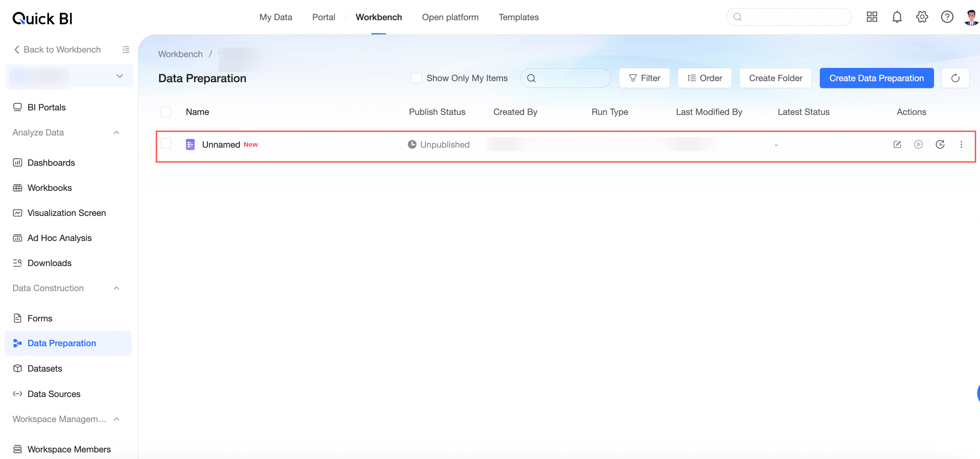The image size is (980, 459).
Task: Tick the select-all checkbox in table header
Action: 166,112
